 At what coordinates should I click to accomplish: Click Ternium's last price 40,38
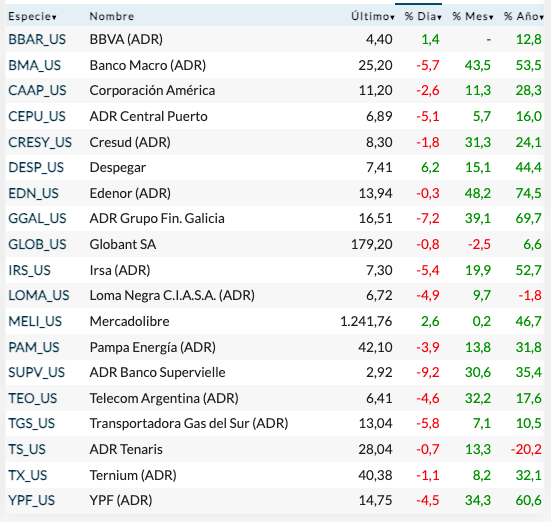[x=375, y=475]
